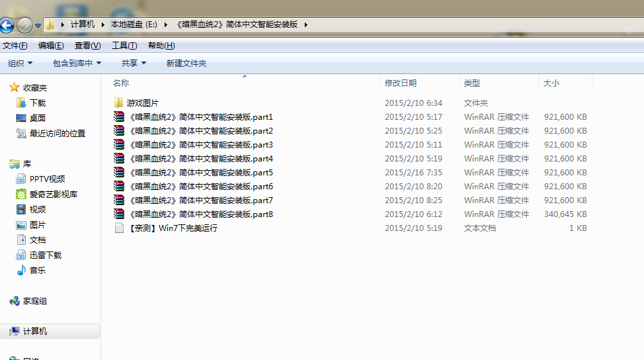
Task: Click the 新建文件夹 button
Action: pos(186,64)
